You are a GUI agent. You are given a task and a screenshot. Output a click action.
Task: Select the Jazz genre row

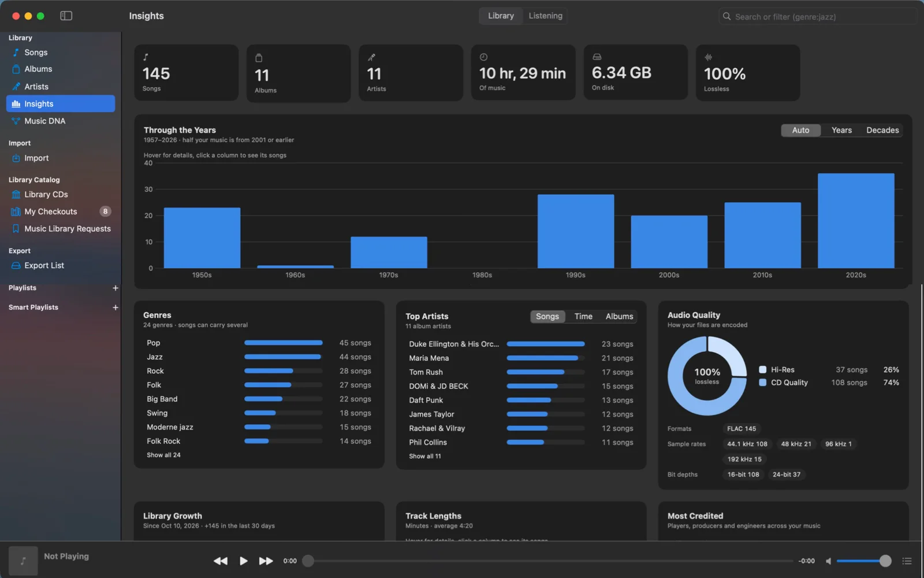(x=259, y=357)
